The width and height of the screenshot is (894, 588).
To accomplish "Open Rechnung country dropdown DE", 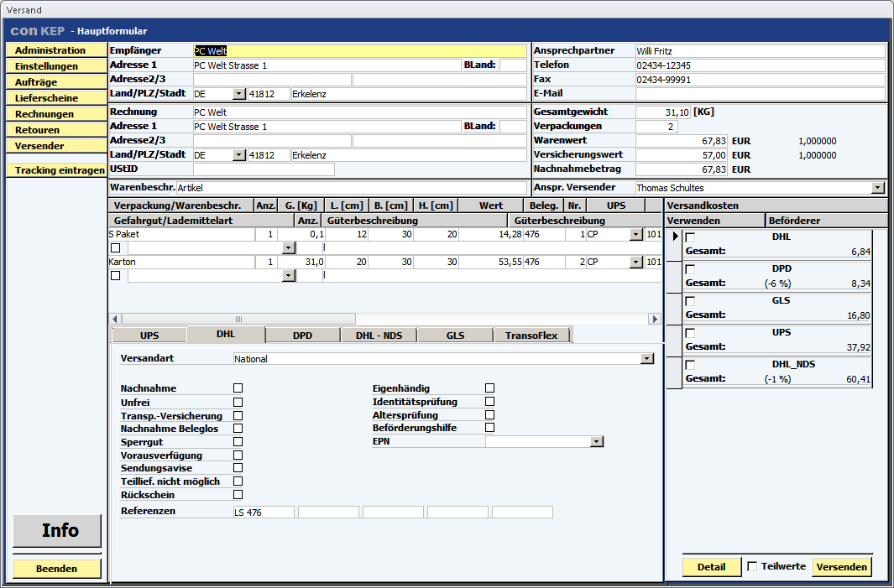I will coord(239,155).
